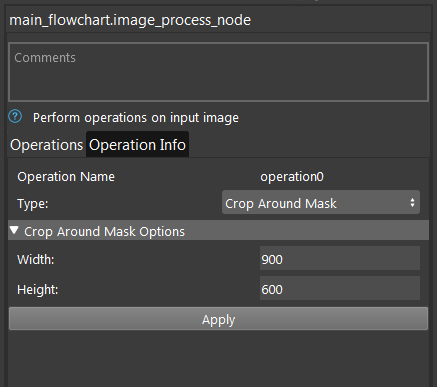Click the 'Height:' label
437x387 pixels.
tap(38, 289)
